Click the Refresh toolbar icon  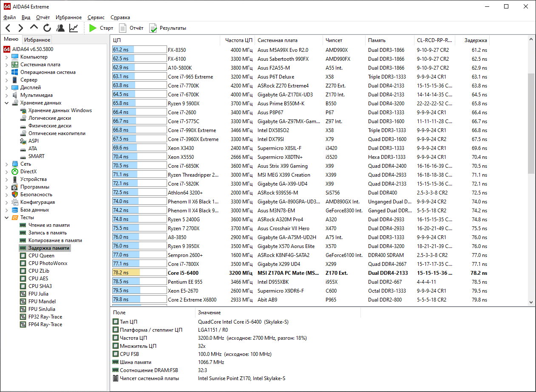coord(47,28)
